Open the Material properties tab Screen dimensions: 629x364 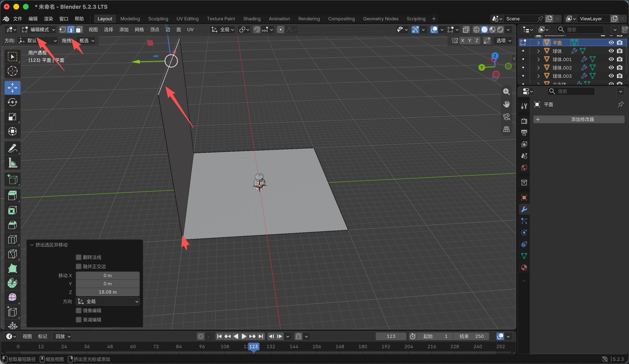click(524, 267)
